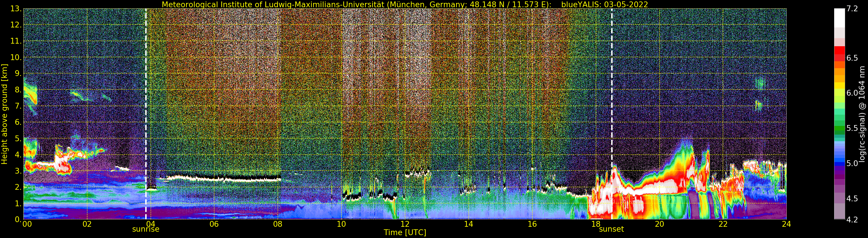Pick the blue band of the colorbar

(839, 163)
